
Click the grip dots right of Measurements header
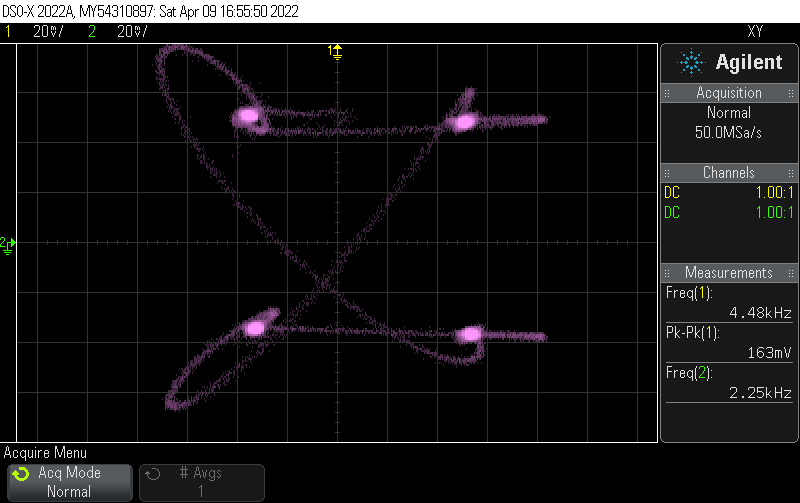pyautogui.click(x=791, y=273)
